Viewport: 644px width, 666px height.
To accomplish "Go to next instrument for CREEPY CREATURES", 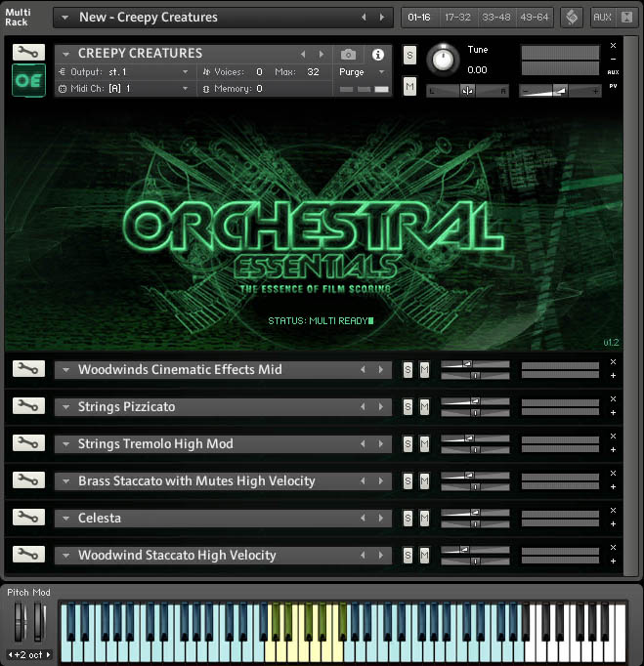I will pyautogui.click(x=321, y=54).
